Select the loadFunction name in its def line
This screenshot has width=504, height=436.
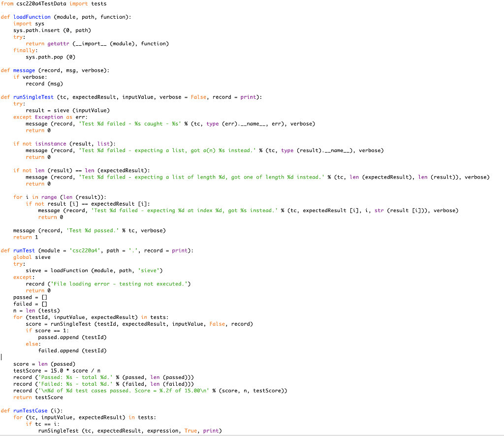[x=32, y=17]
